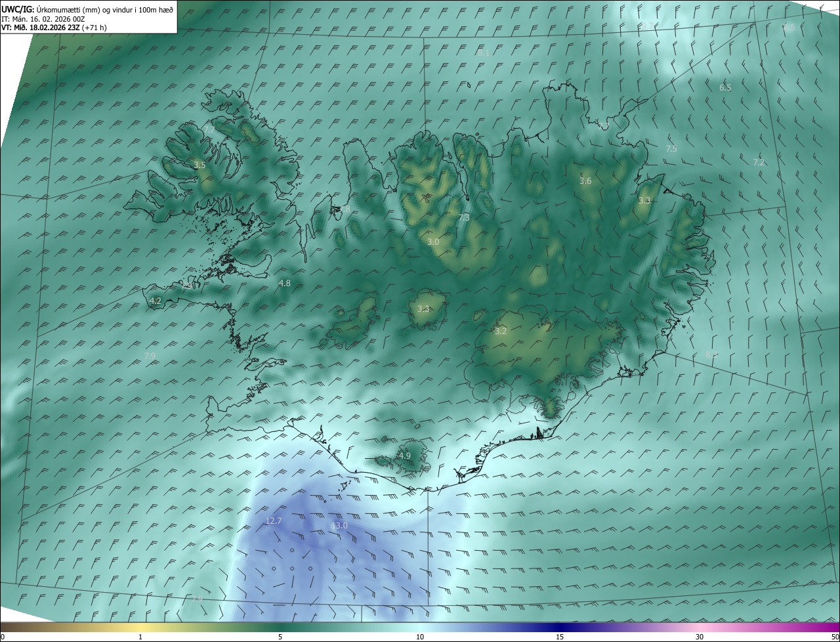The height and width of the screenshot is (642, 840).
Task: Click the 10 tick on the color scale
Action: coord(420,637)
